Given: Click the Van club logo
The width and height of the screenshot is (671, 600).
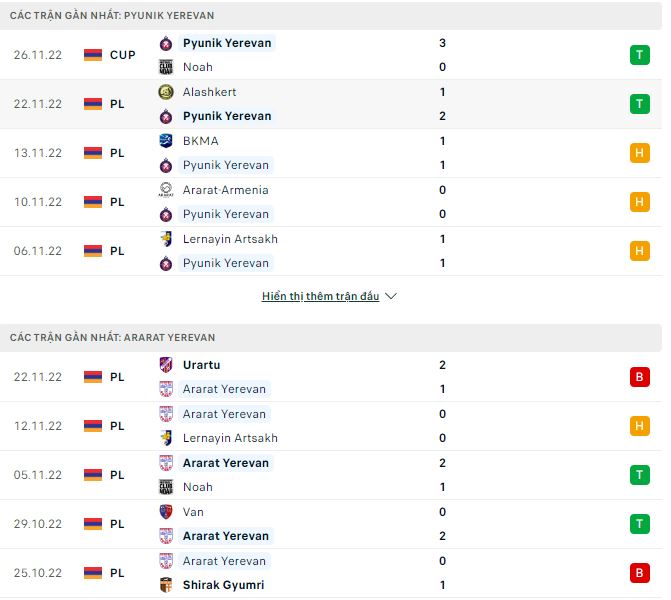Looking at the screenshot, I should click(166, 512).
